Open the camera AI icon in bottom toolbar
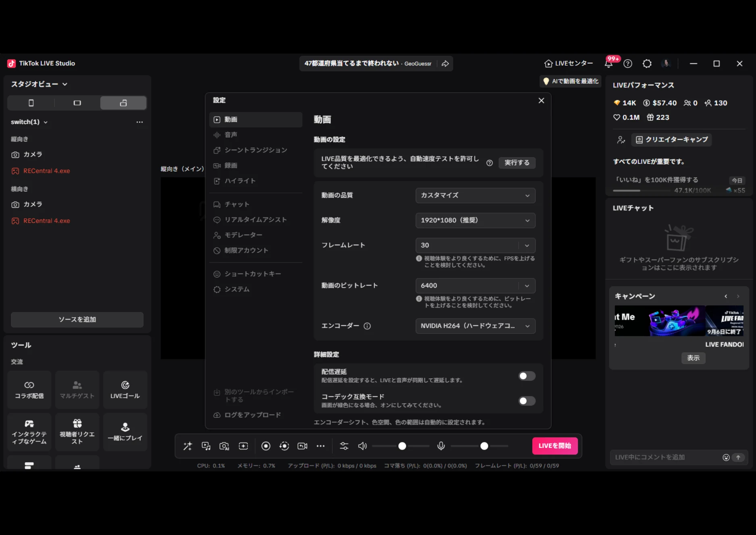 [x=224, y=446]
